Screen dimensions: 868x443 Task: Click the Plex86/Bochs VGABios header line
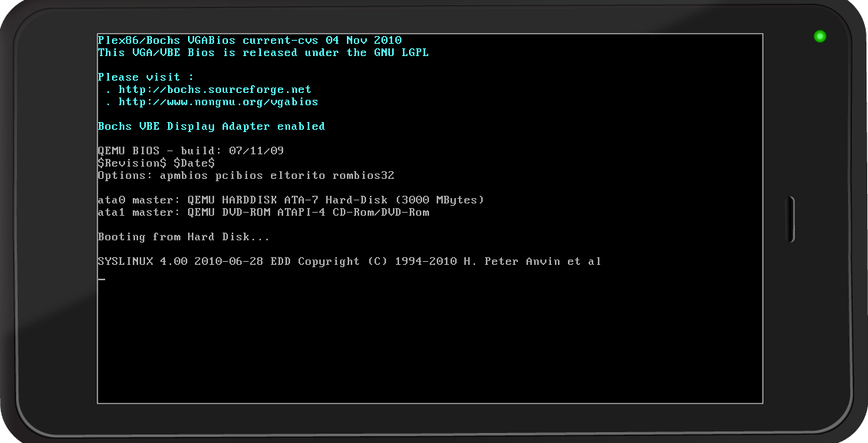[x=249, y=41]
